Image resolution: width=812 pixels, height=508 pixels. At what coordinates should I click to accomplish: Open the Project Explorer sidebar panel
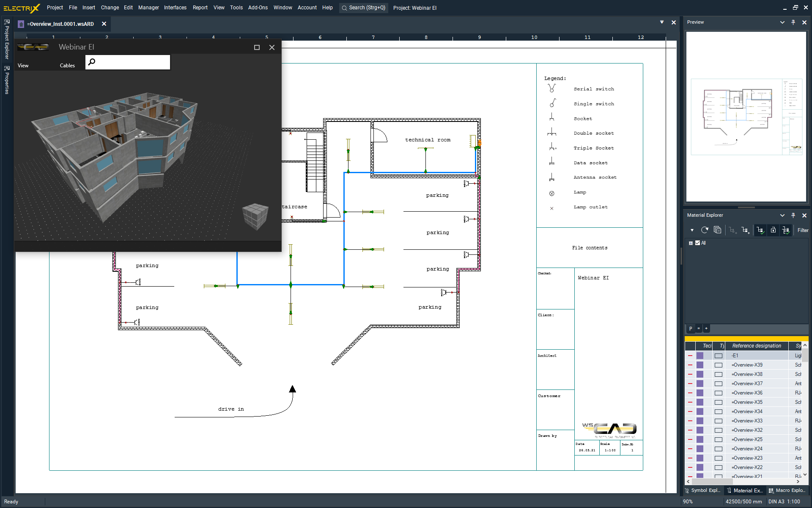click(x=6, y=42)
